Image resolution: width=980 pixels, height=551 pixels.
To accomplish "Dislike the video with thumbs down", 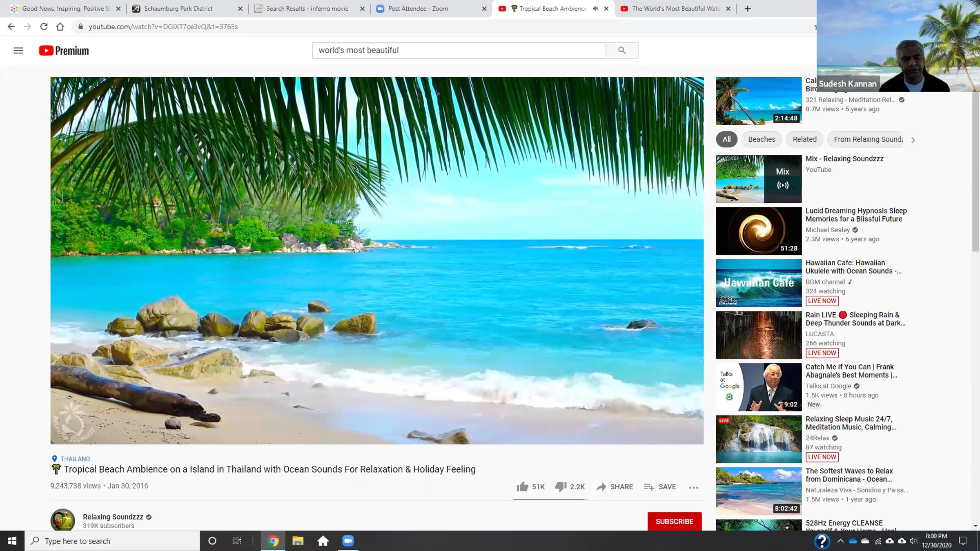I will [561, 487].
